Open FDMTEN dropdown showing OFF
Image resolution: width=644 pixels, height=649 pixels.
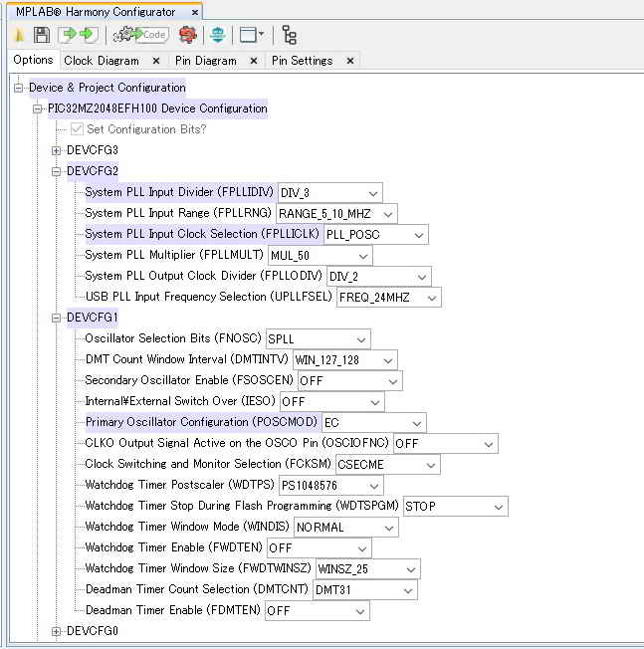point(318,611)
